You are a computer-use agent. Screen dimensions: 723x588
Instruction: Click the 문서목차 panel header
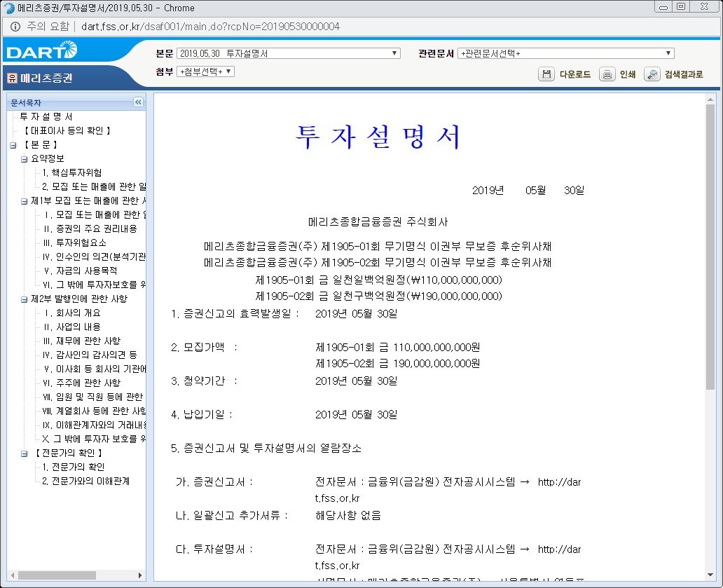tap(76, 102)
